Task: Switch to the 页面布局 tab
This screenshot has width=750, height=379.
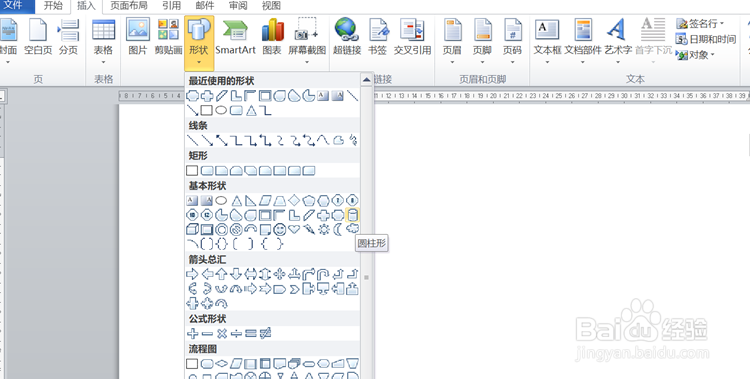Action: point(128,6)
